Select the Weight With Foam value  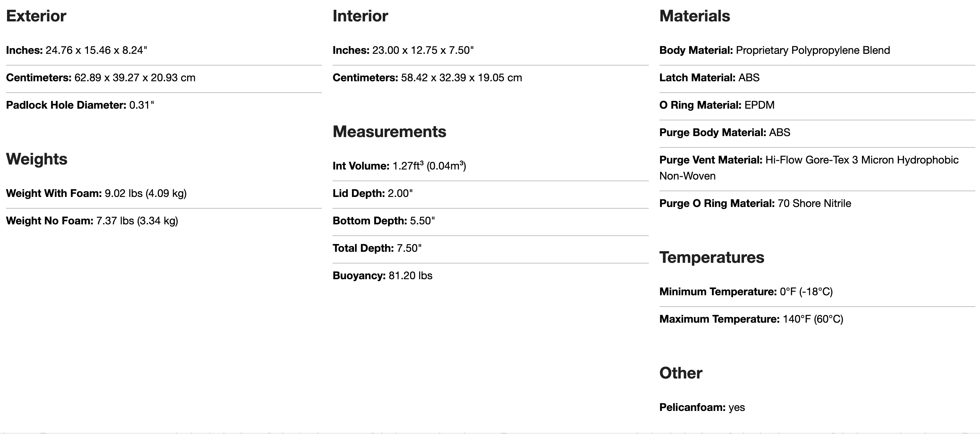click(145, 193)
